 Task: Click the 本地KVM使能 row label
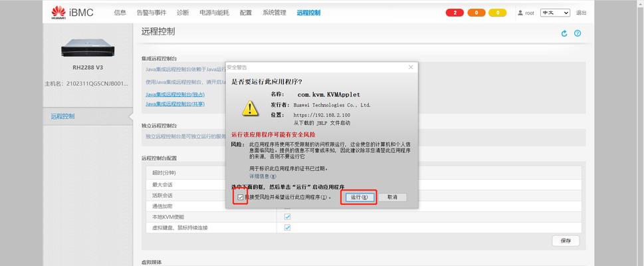tap(168, 217)
